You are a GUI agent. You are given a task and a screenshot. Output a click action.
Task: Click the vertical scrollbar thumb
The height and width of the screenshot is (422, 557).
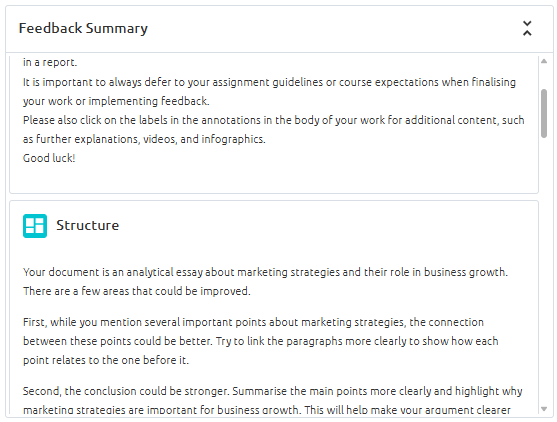[x=544, y=113]
